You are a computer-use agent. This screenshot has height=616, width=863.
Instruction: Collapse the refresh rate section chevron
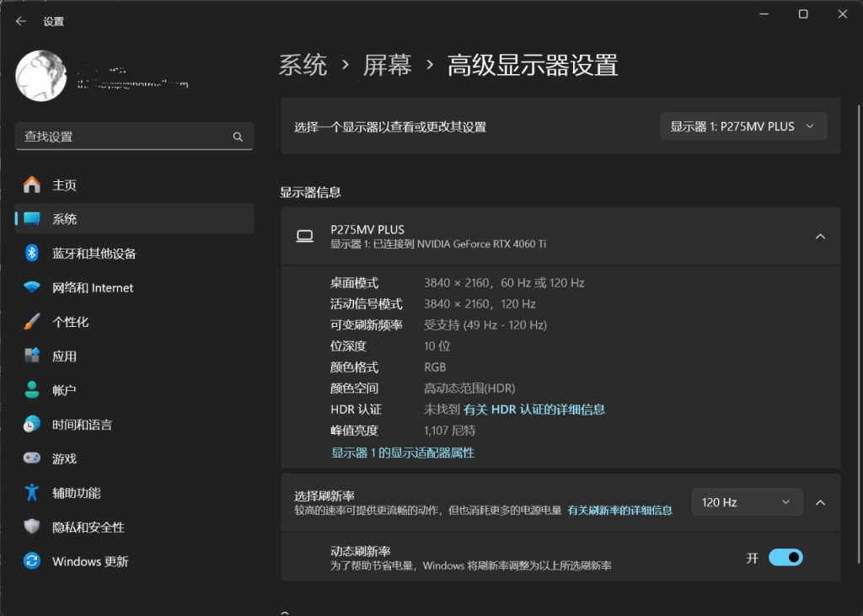[820, 502]
